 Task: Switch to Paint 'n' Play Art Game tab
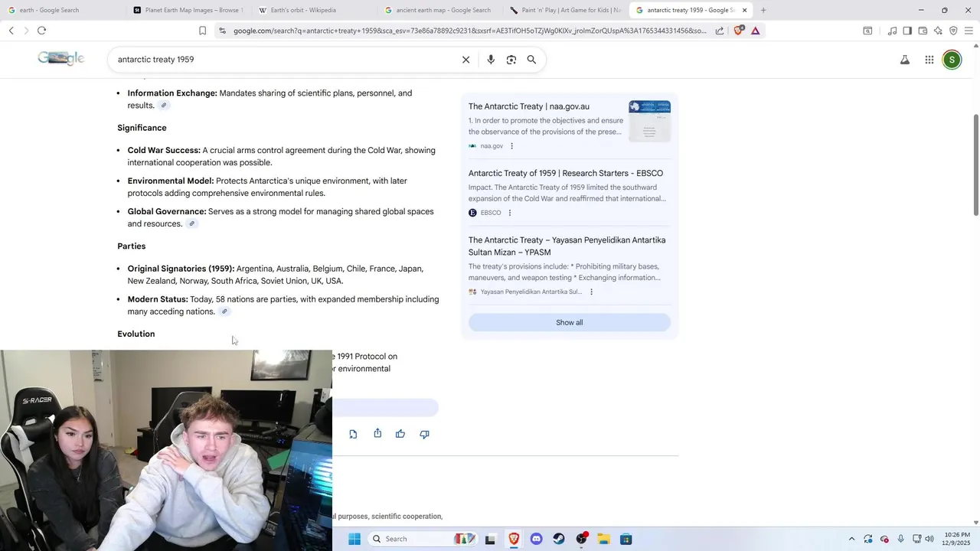tap(563, 10)
